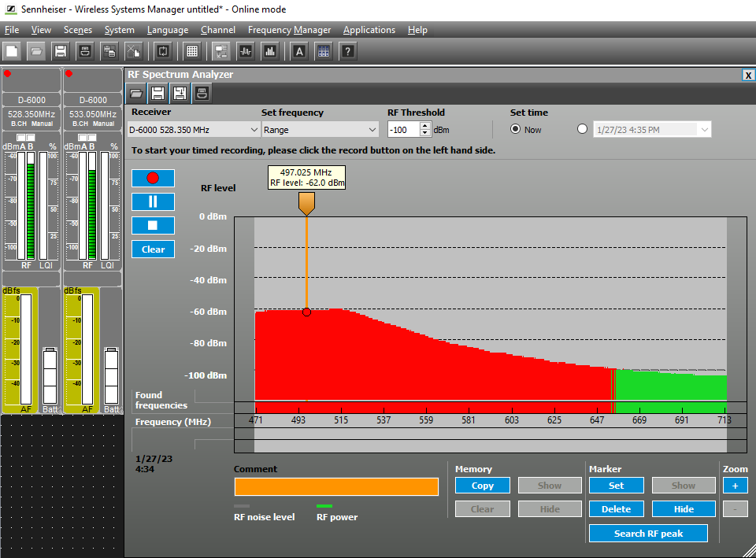This screenshot has width=756, height=558.
Task: Start the timed recording with the red record button
Action: coord(153,178)
